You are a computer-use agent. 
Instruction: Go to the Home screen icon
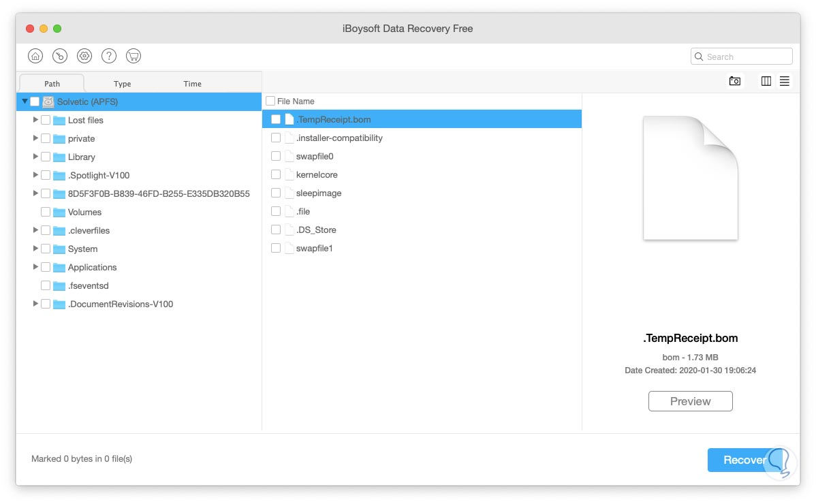pos(35,56)
